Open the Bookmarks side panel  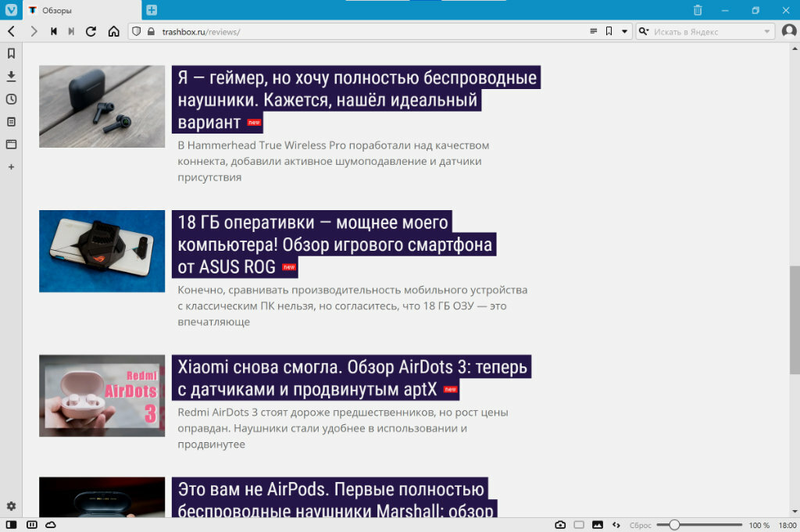click(11, 54)
